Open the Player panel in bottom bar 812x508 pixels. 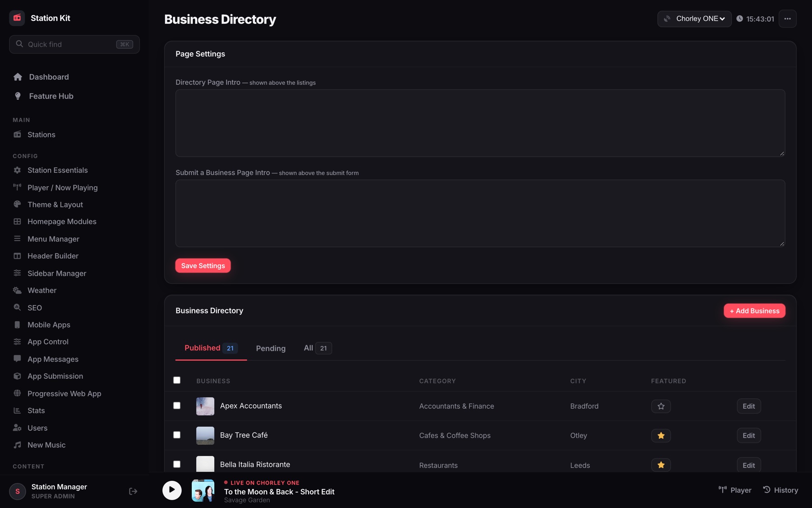[735, 490]
